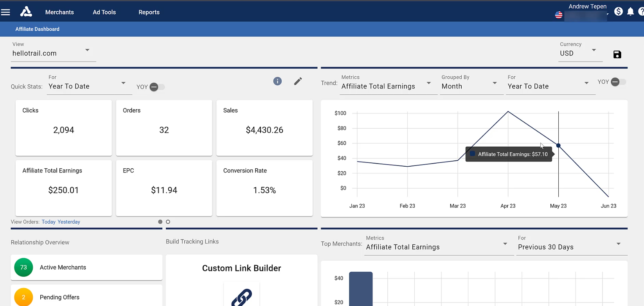Click the Jan 23 axis label
The width and height of the screenshot is (644, 306).
click(357, 206)
